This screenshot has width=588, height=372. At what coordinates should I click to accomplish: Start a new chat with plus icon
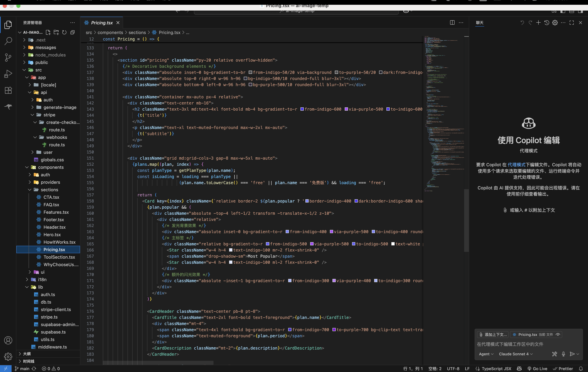[538, 22]
